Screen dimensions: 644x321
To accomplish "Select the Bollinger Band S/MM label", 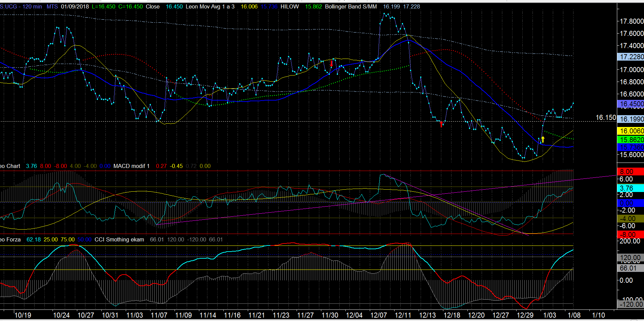I will pos(351,6).
